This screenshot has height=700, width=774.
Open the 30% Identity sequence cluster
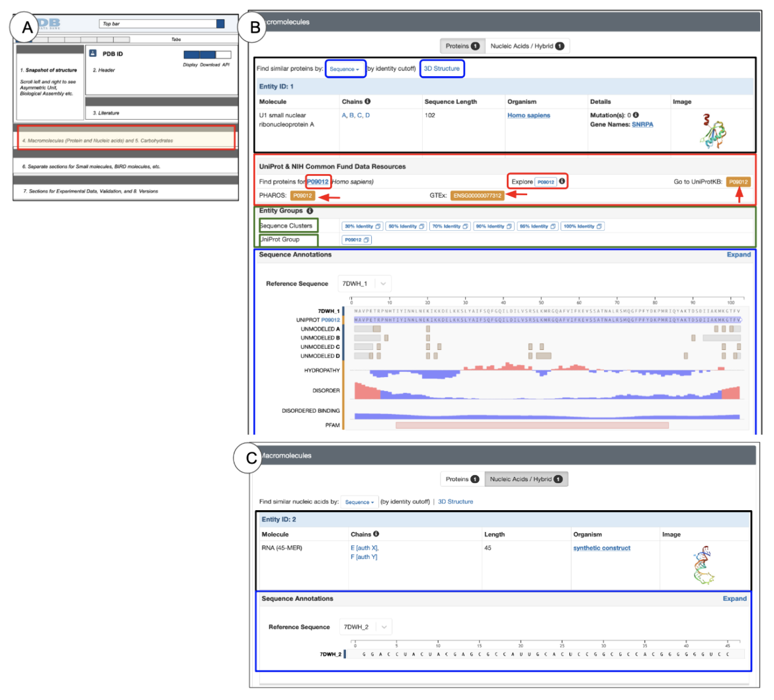(361, 226)
